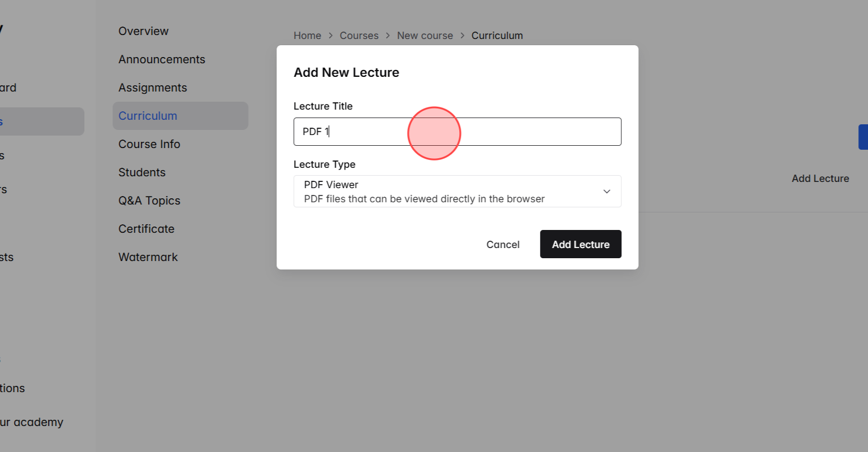Viewport: 868px width, 452px height.
Task: Expand the PDF Viewer selector chevron
Action: (x=606, y=191)
